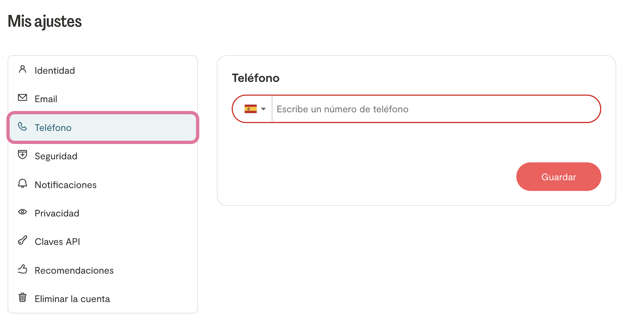The height and width of the screenshot is (318, 644).
Task: Switch to the Privacidad section
Action: [57, 213]
